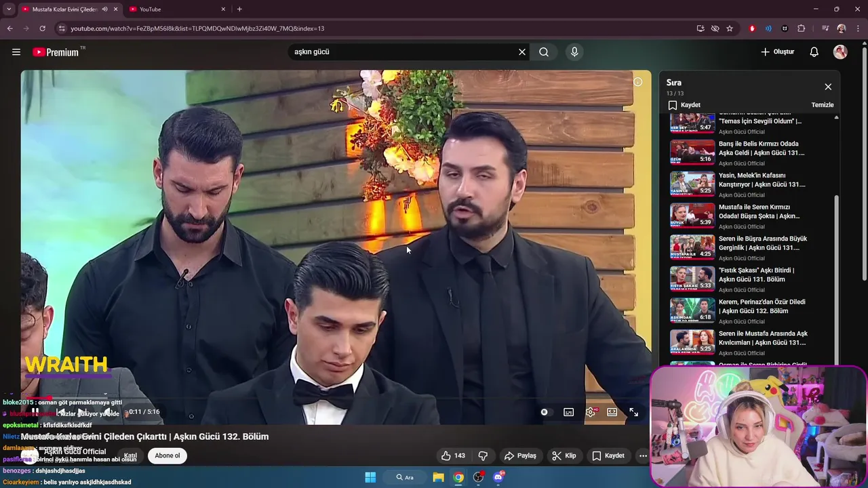Start voice search with microphone
The height and width of the screenshot is (488, 868).
point(574,52)
